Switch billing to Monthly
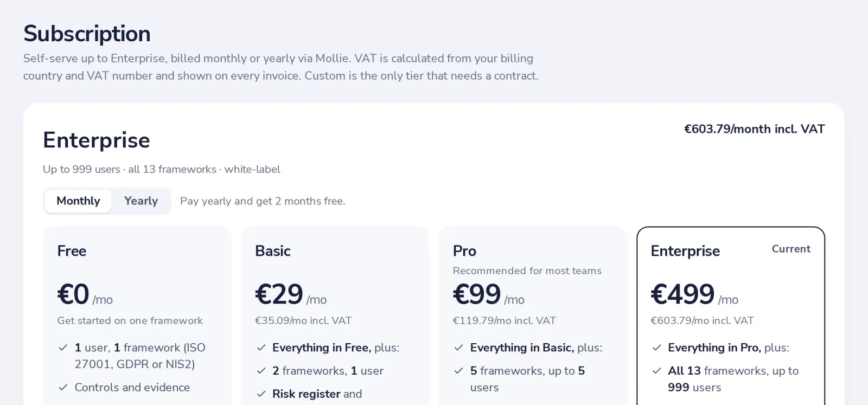Screen dimensions: 868x405 pyautogui.click(x=78, y=201)
